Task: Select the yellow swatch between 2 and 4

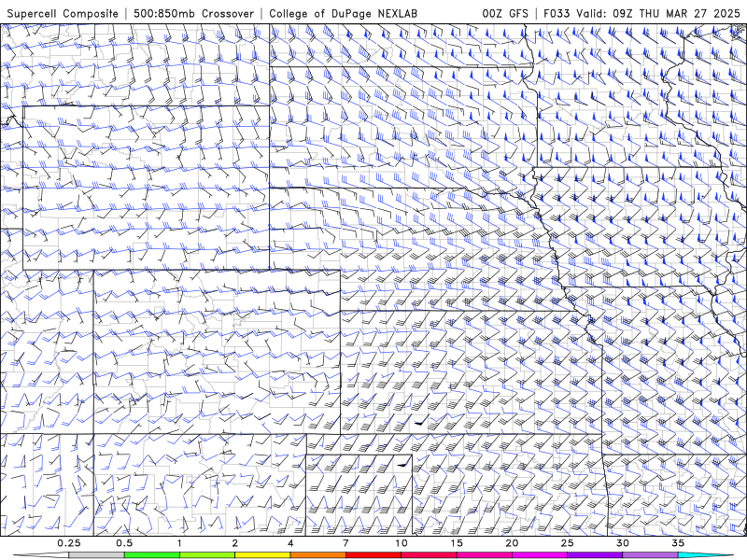Action: click(x=262, y=555)
